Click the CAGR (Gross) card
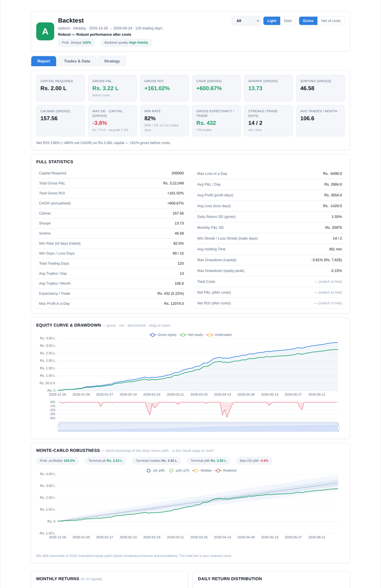The width and height of the screenshot is (381, 588). pyautogui.click(x=216, y=88)
